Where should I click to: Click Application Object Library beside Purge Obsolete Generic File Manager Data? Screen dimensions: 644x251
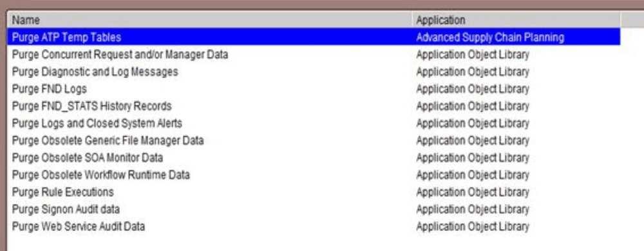pos(473,141)
